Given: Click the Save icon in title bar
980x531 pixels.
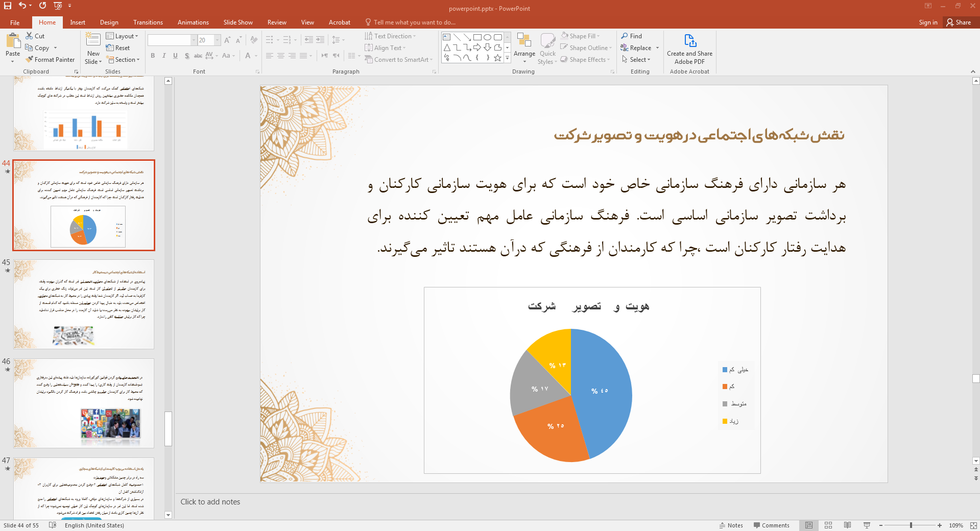Looking at the screenshot, I should click(8, 6).
